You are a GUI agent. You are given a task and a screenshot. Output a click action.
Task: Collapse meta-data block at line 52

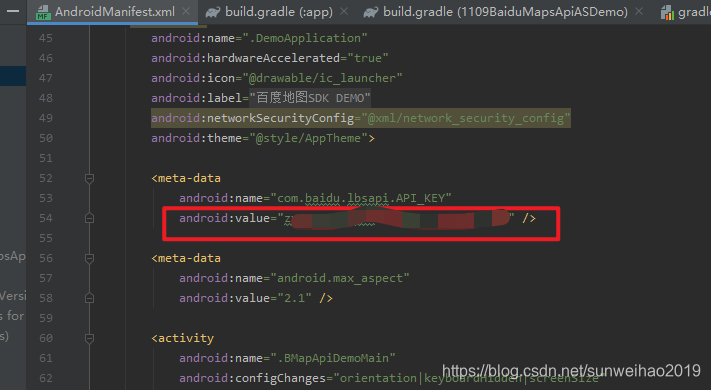[89, 178]
